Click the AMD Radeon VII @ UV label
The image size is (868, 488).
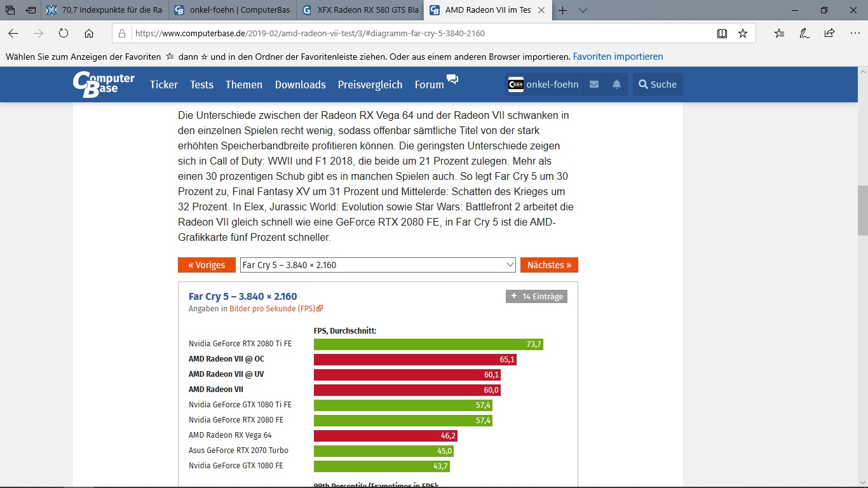pos(226,374)
